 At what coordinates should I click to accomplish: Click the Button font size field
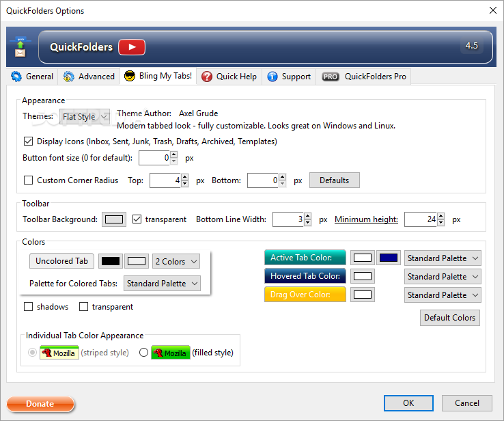[154, 158]
